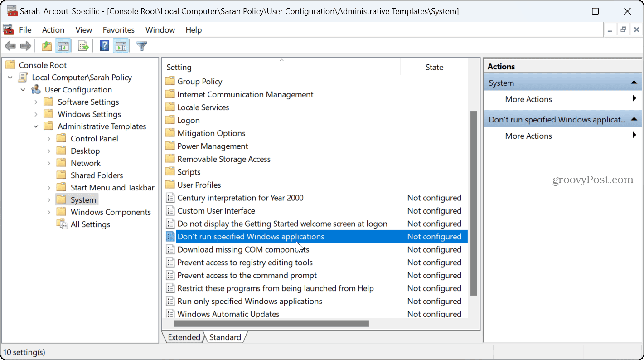Click the Custom User Interface policy icon

170,211
